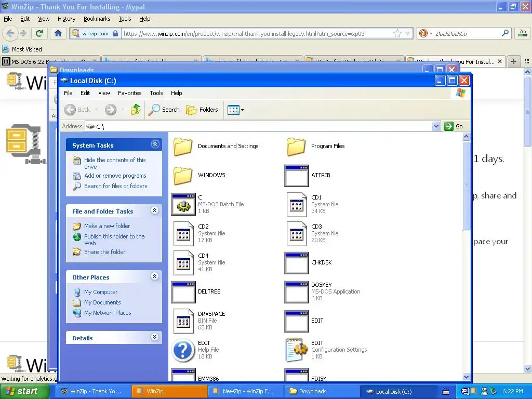
Task: Select the DELTREE application icon
Action: click(x=183, y=292)
